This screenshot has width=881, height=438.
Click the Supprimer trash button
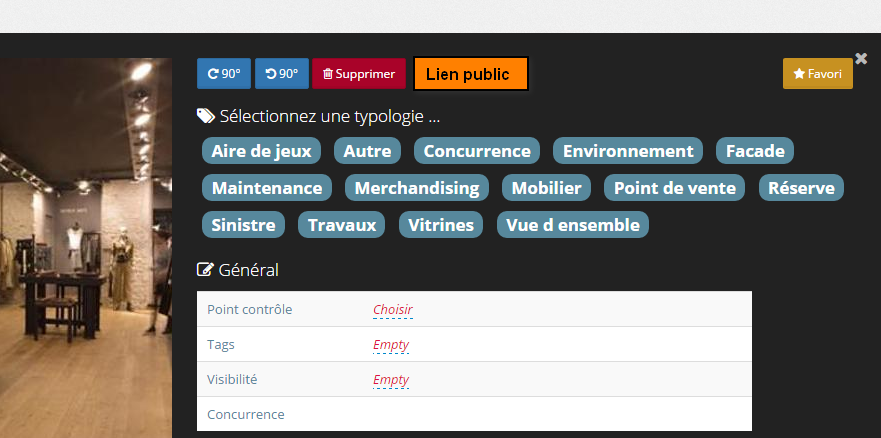(359, 74)
